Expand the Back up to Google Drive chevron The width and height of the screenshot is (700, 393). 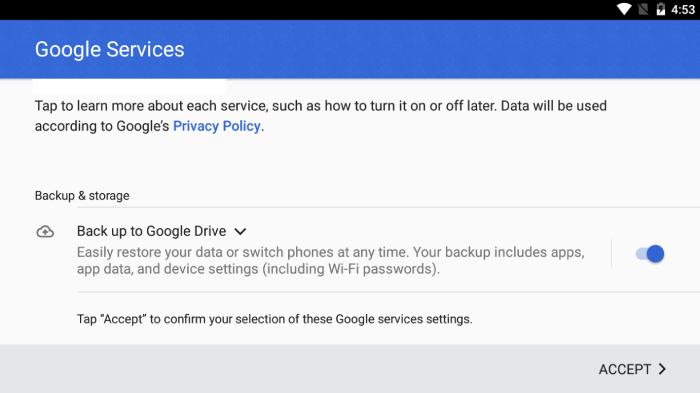[x=240, y=231]
